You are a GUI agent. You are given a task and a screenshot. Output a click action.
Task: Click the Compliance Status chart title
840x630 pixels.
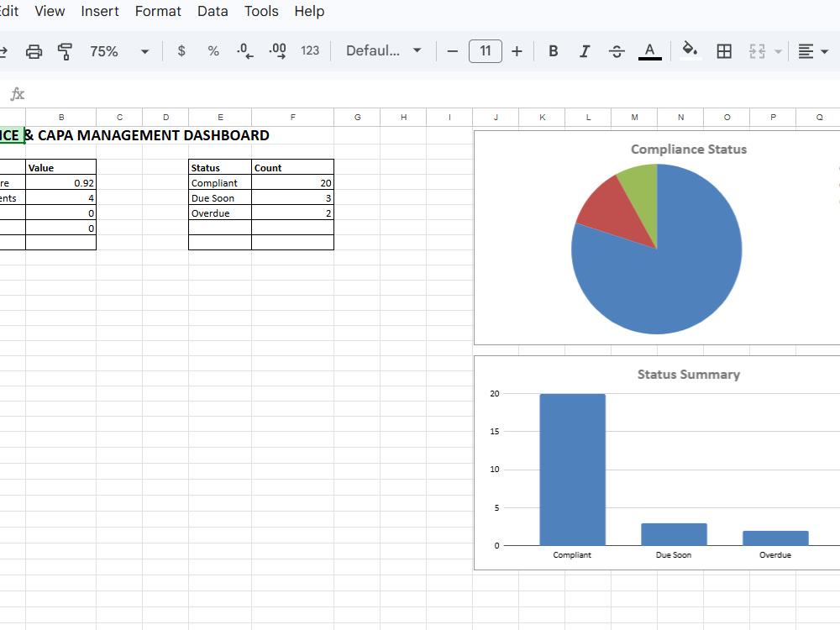tap(689, 150)
